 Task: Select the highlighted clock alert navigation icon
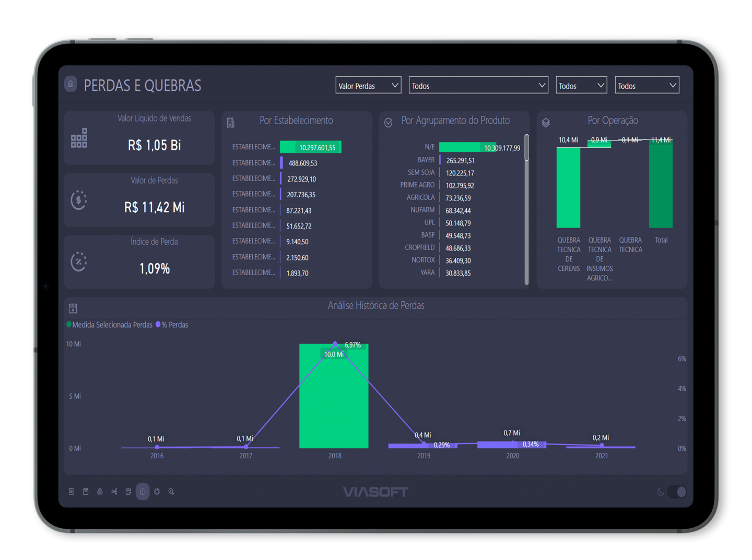[143, 492]
